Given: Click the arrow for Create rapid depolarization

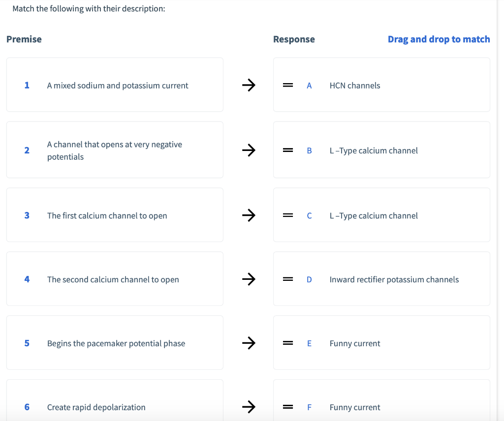Looking at the screenshot, I should pos(249,407).
